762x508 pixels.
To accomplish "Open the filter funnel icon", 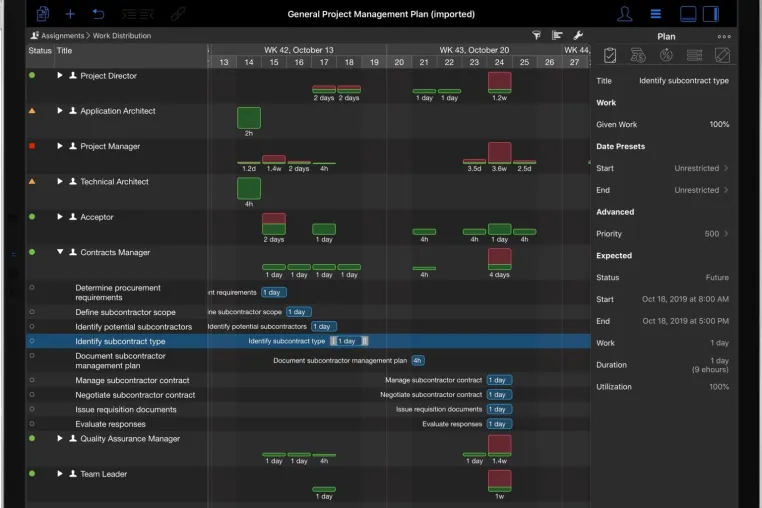I will 537,35.
